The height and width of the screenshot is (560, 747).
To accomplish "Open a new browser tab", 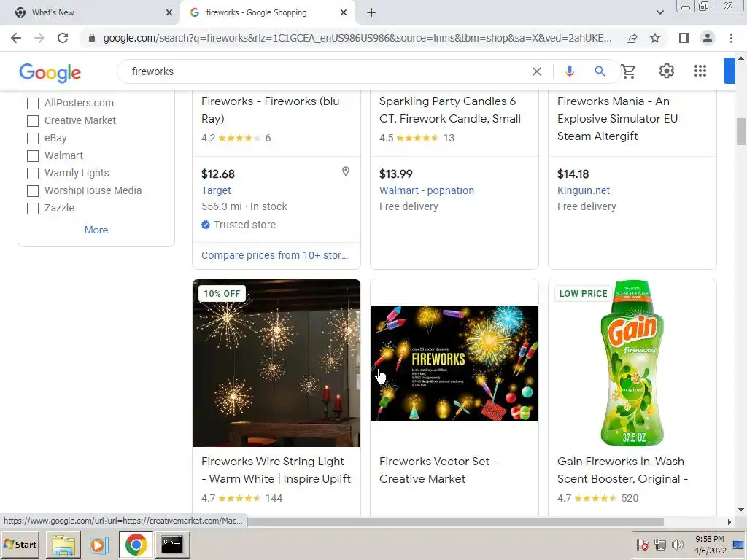I will tap(371, 12).
